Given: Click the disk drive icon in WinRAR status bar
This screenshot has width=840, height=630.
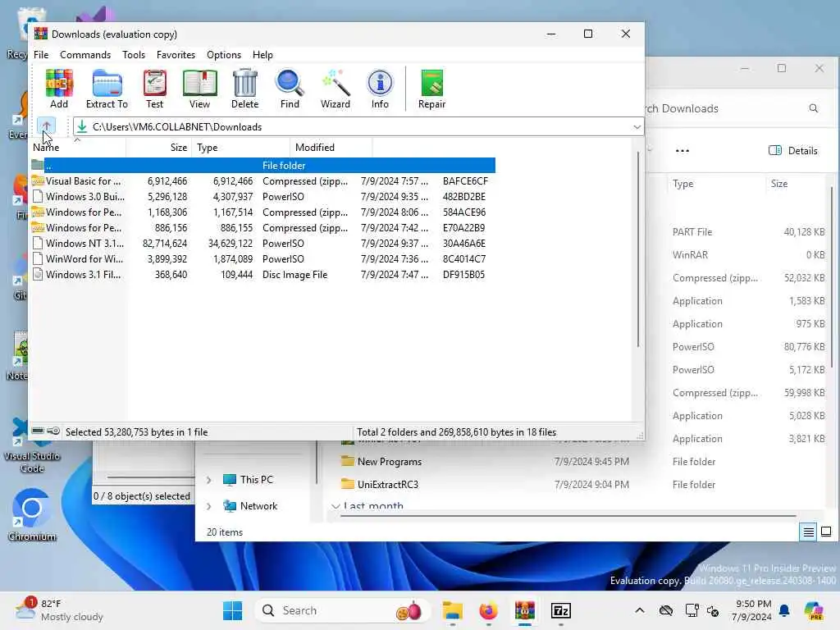Looking at the screenshot, I should [38, 431].
